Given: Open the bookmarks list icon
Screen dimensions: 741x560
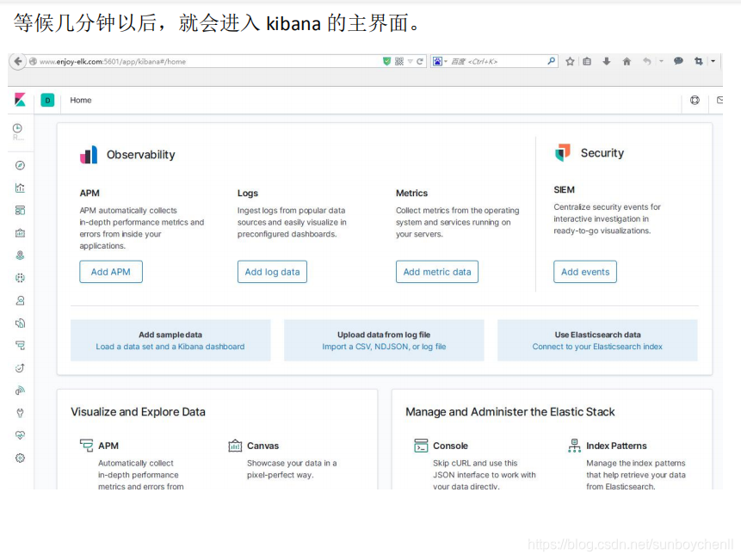Looking at the screenshot, I should pyautogui.click(x=587, y=61).
